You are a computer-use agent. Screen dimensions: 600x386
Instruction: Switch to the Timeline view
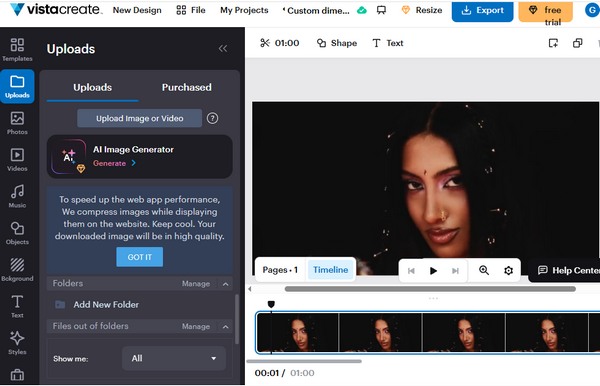[x=331, y=270]
